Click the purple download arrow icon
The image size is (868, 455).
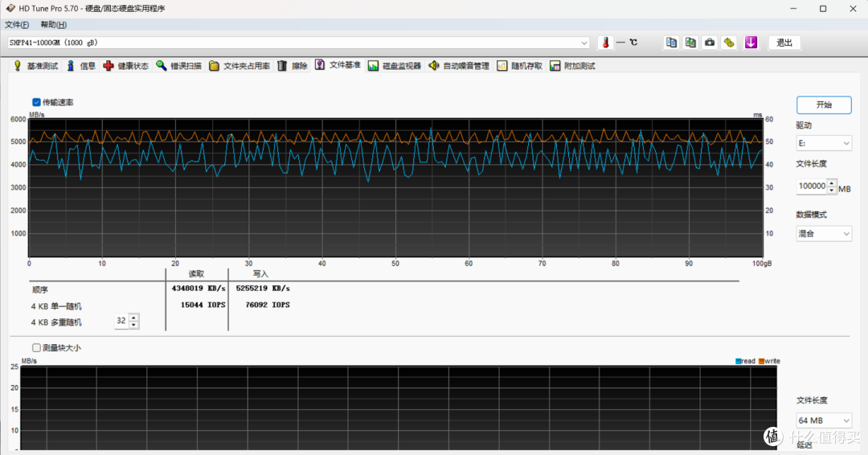tap(751, 43)
